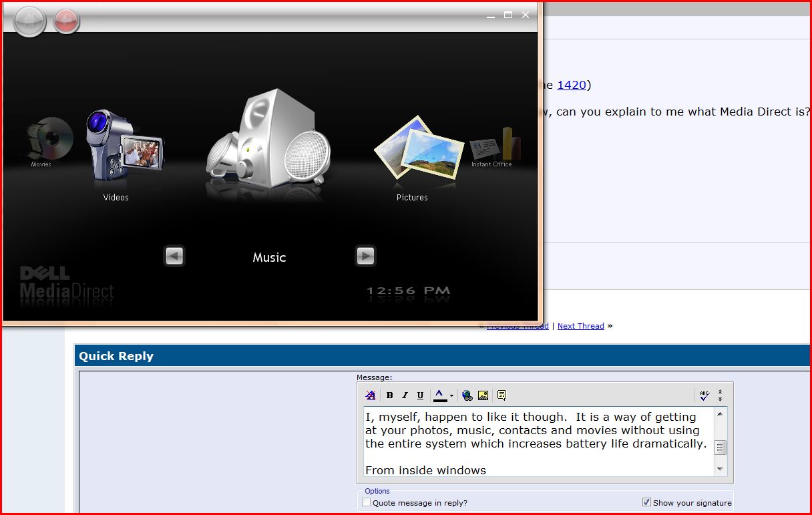Screen dimensions: 812x515
Task: Click the 12:56 PM clock
Action: [x=408, y=291]
